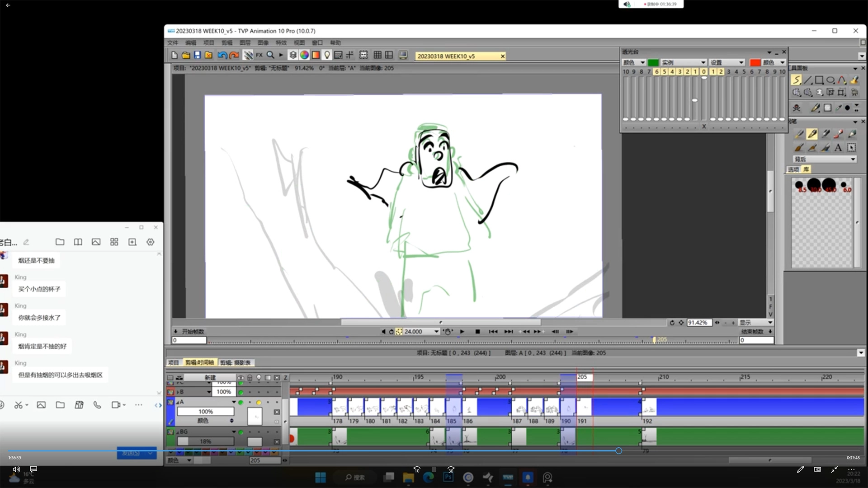Image resolution: width=868 pixels, height=488 pixels.
Task: Click the undo arrow in toolbar
Action: click(x=222, y=55)
